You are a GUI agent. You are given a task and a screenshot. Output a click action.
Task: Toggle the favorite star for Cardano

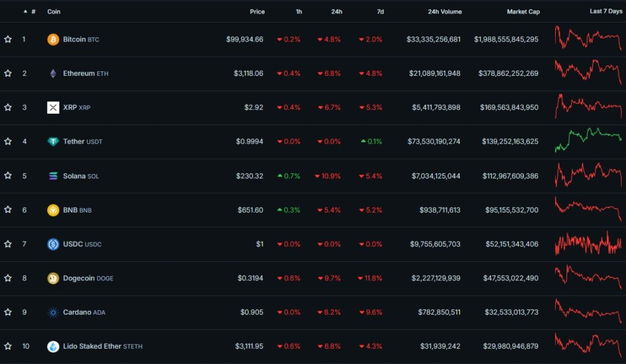(x=8, y=312)
